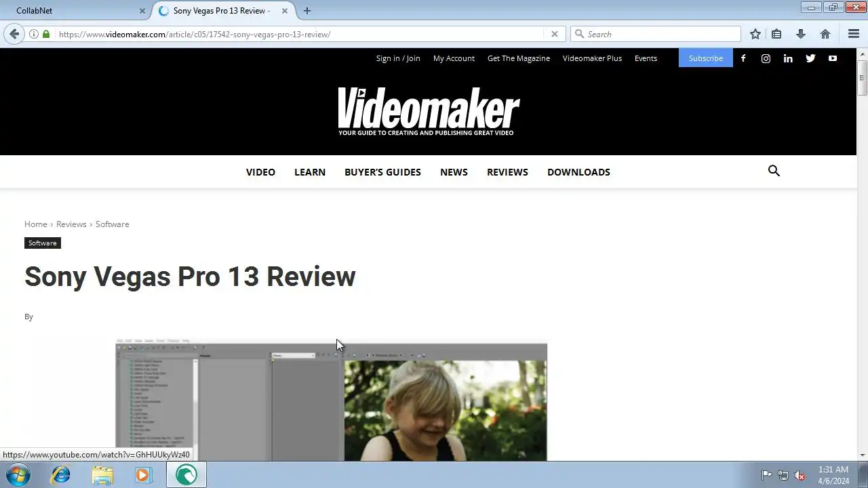
Task: Open media player taskbar icon
Action: (x=143, y=475)
